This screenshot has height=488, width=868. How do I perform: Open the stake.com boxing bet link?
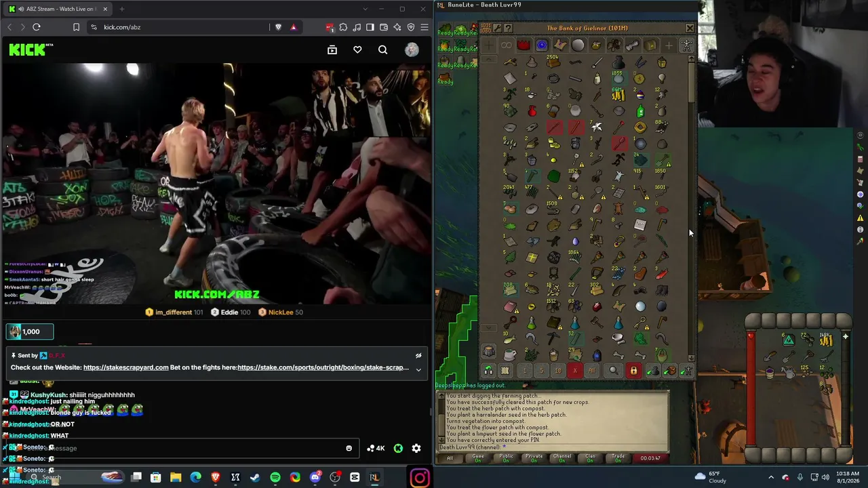[323, 367]
